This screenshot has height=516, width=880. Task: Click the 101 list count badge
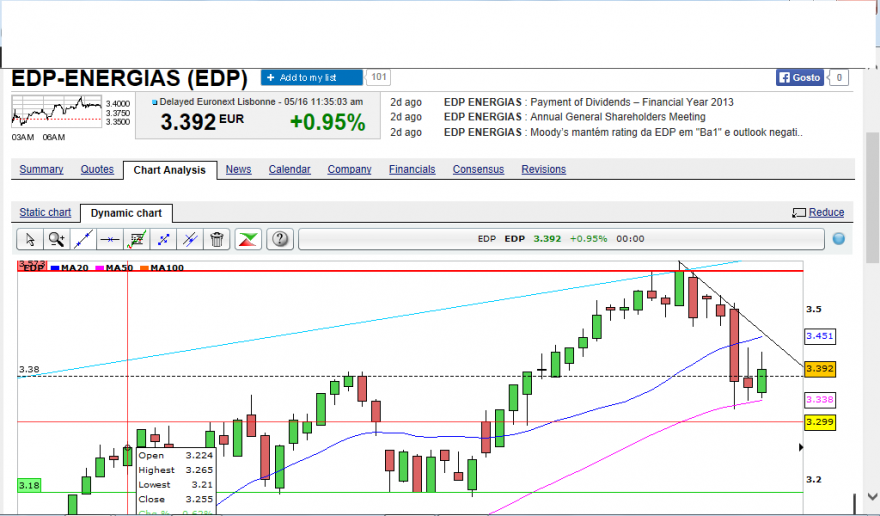(x=379, y=77)
